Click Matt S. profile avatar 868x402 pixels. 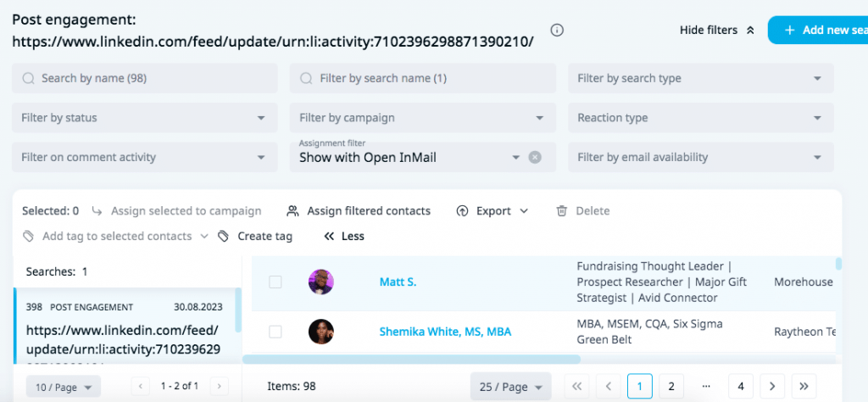point(321,282)
